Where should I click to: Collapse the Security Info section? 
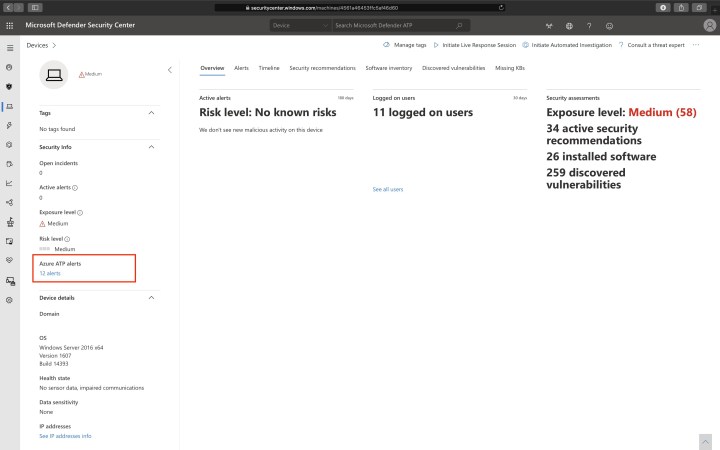coord(151,147)
